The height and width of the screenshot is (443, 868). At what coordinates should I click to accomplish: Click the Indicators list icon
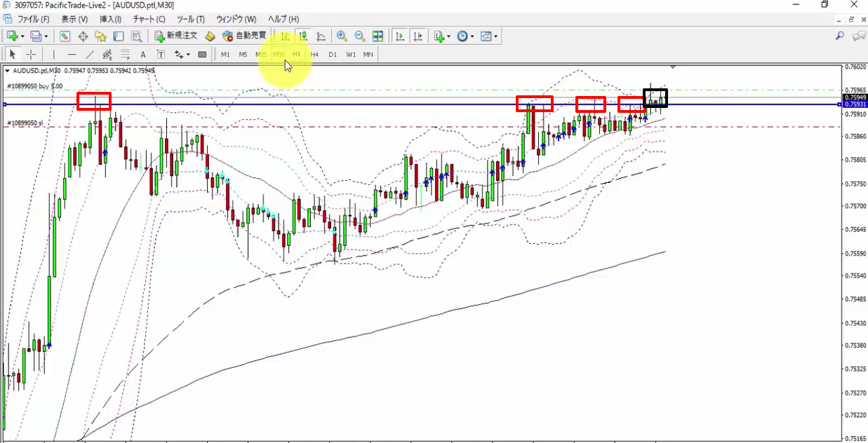pyautogui.click(x=439, y=36)
